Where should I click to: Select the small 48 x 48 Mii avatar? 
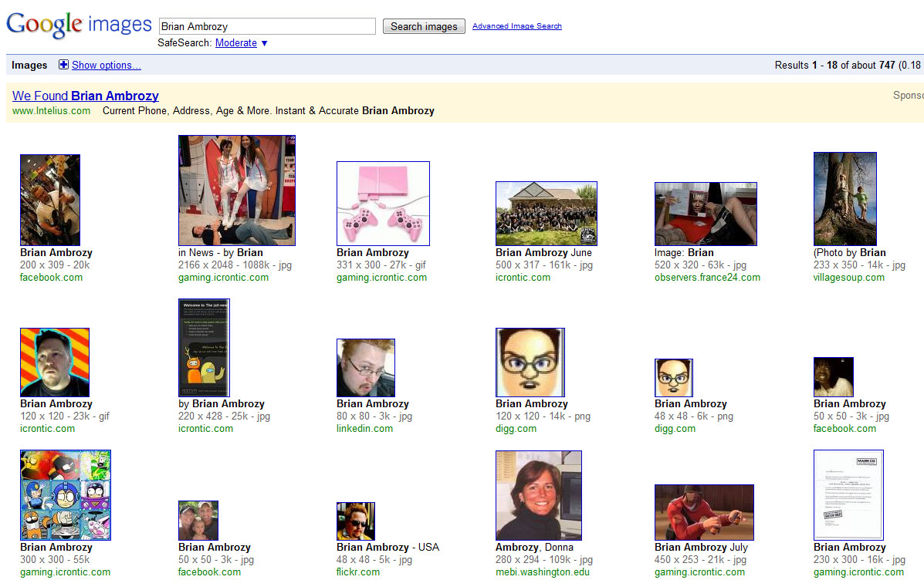[x=673, y=378]
